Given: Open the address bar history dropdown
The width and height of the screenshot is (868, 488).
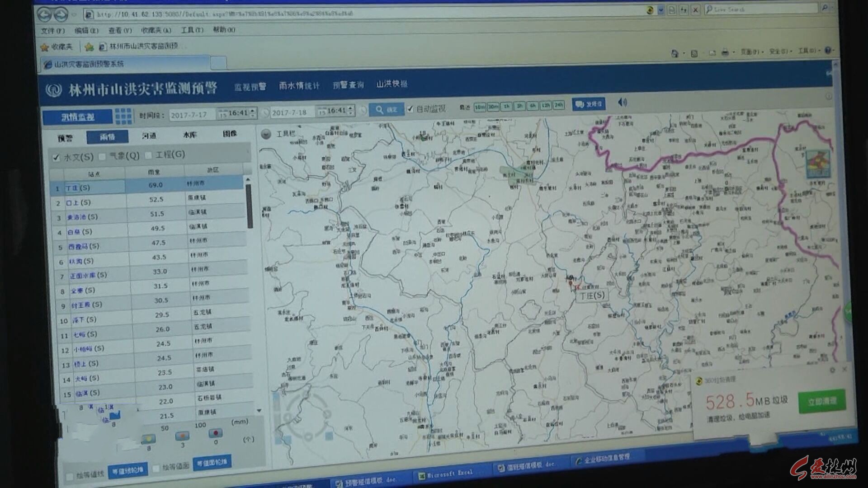Looking at the screenshot, I should (x=660, y=10).
